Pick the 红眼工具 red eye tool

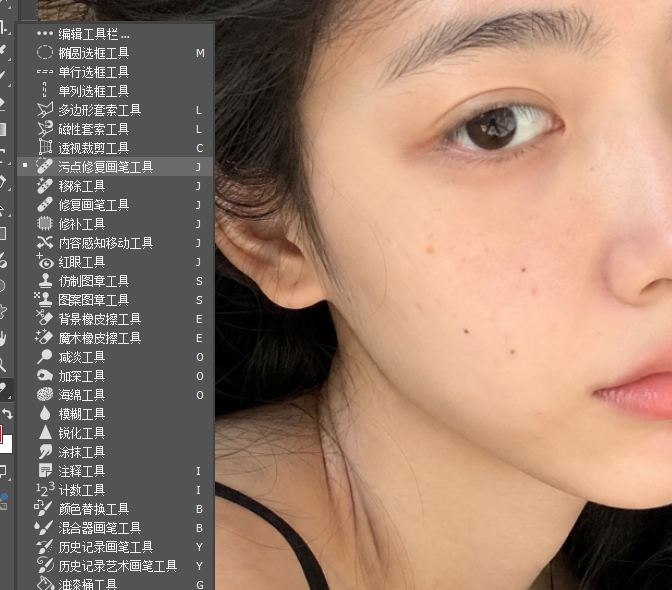(115, 262)
